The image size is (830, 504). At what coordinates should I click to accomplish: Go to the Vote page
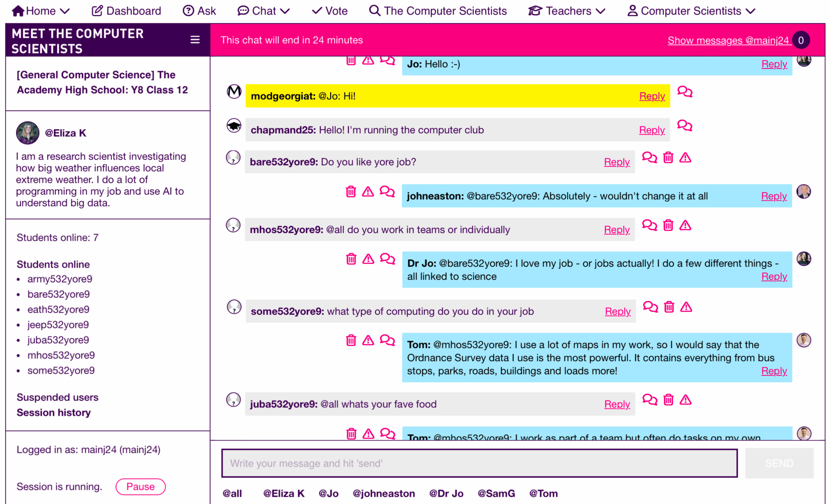point(329,11)
